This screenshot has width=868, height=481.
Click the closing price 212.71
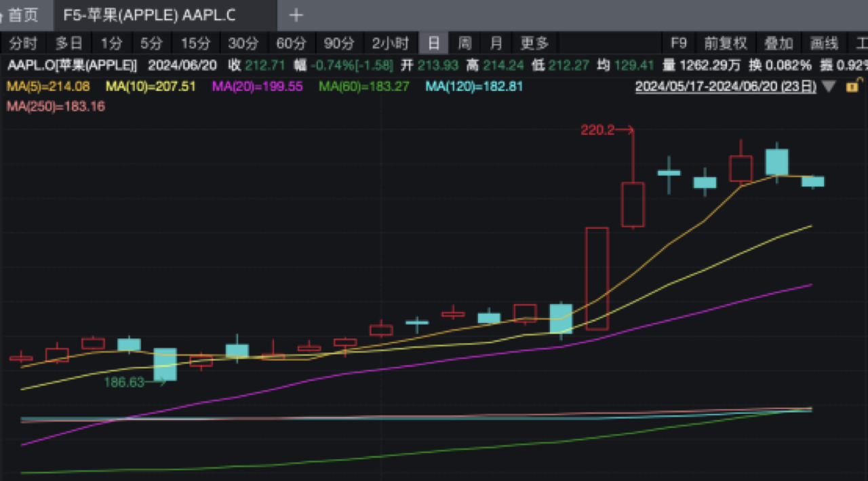pyautogui.click(x=265, y=66)
